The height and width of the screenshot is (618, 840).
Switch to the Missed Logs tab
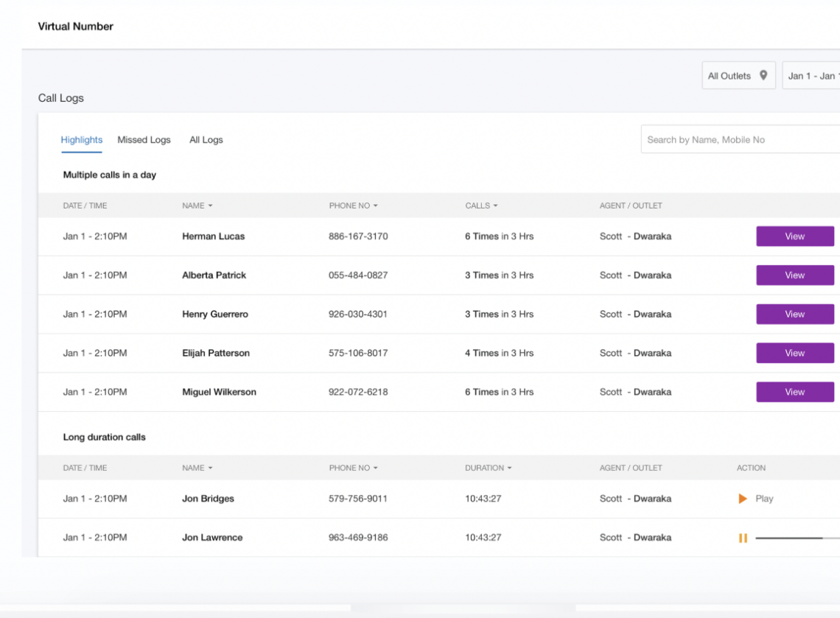[144, 140]
